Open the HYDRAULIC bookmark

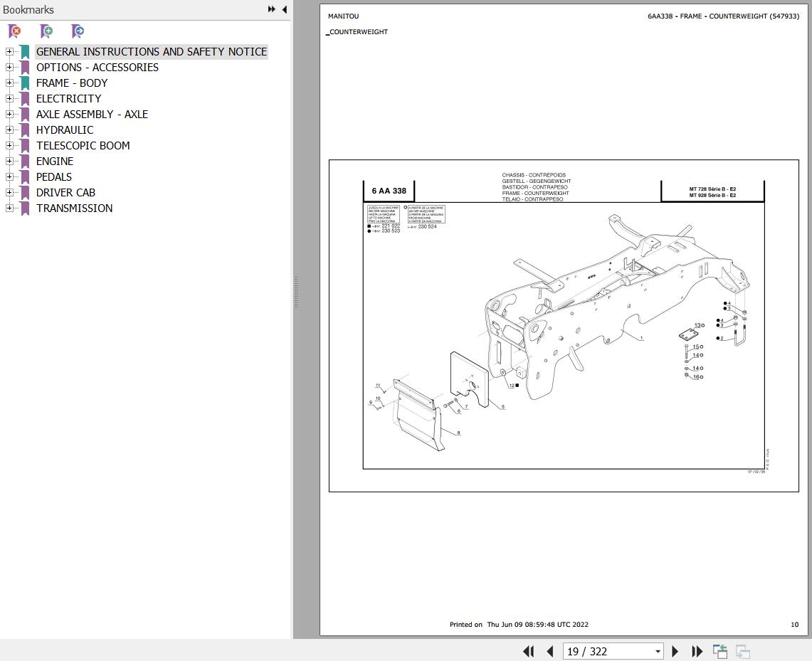[65, 130]
